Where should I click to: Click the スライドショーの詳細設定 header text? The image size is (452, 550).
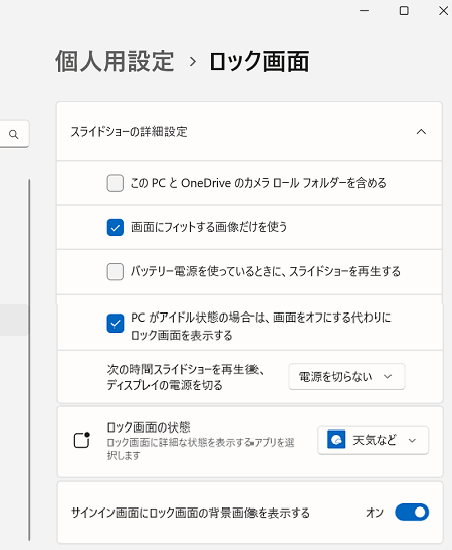[x=129, y=132]
